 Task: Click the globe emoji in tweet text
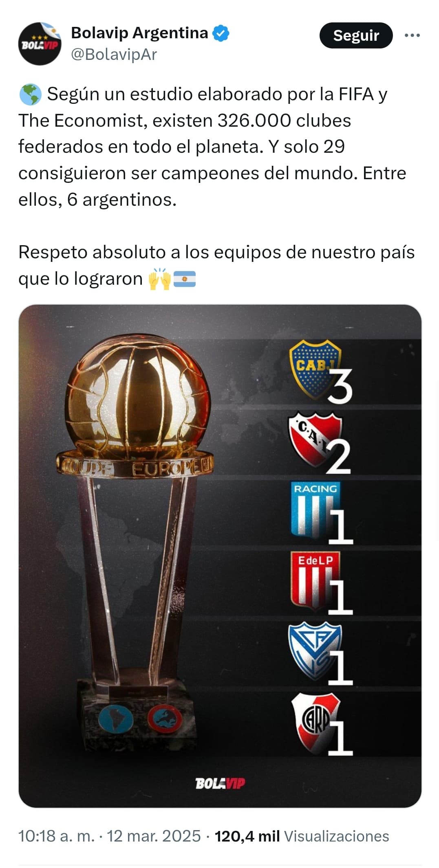[x=30, y=94]
